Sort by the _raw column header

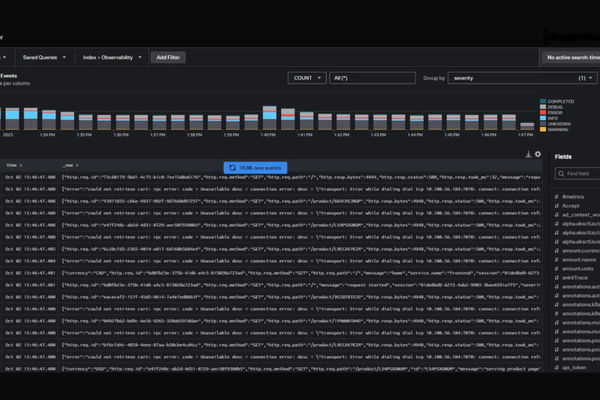70,165
